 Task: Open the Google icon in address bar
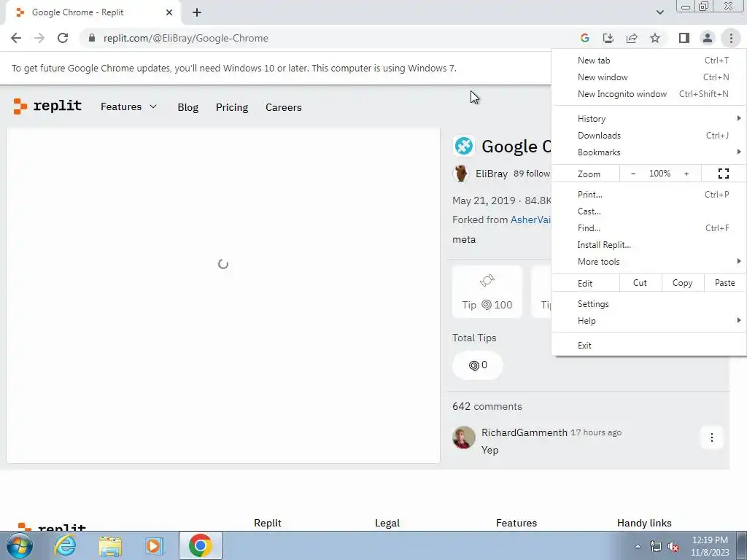coord(585,38)
